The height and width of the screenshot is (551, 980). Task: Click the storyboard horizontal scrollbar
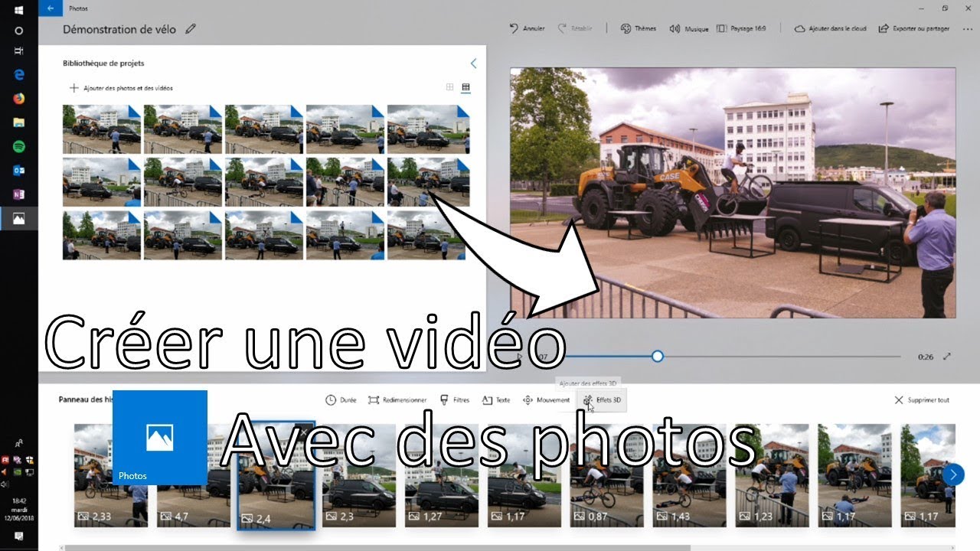tap(377, 547)
